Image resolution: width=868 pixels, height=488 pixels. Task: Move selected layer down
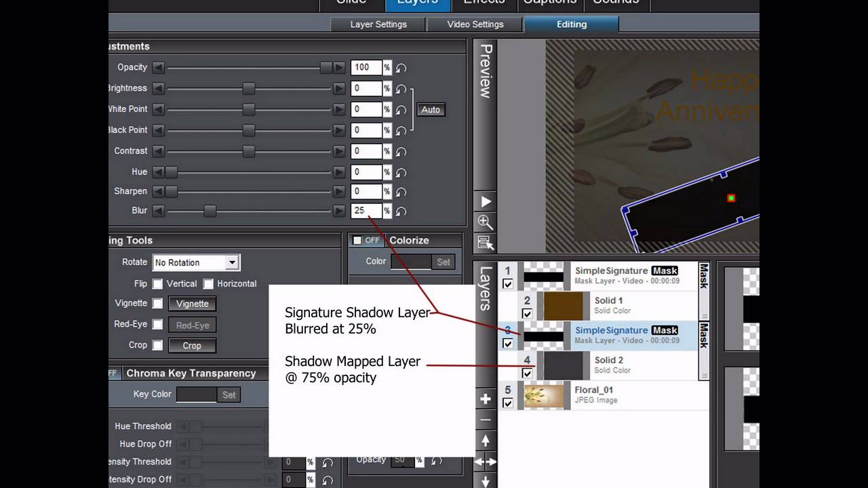point(486,481)
